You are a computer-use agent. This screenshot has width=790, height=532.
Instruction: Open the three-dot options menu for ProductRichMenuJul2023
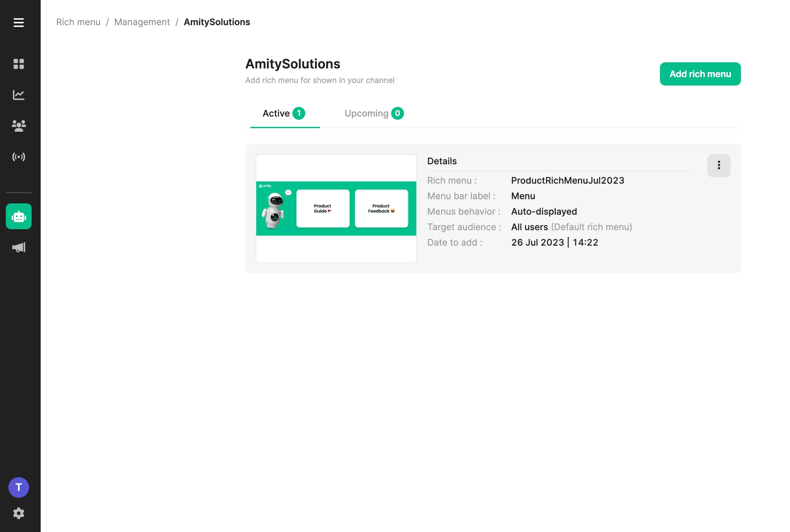718,165
